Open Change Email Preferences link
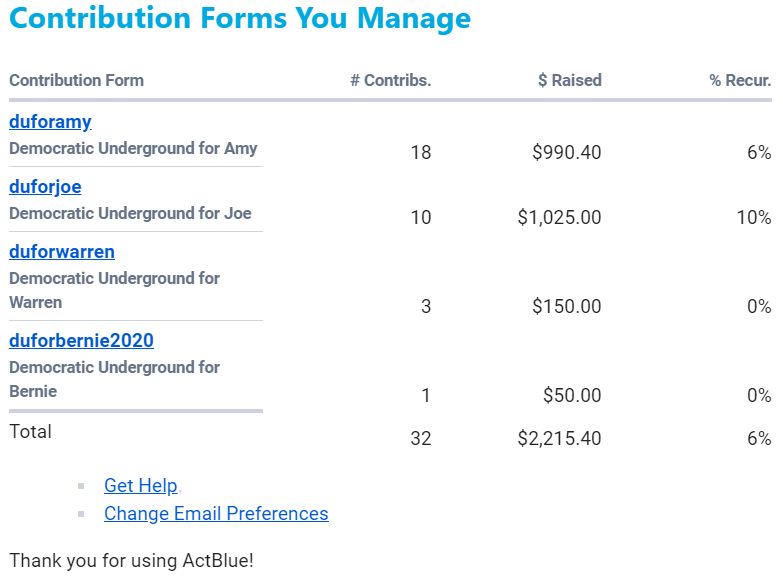 pos(216,514)
